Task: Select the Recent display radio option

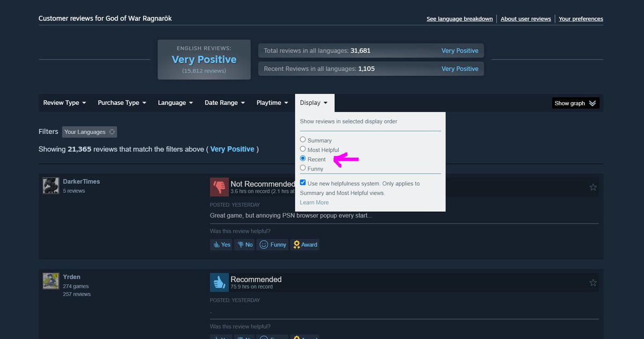Action: tap(303, 158)
